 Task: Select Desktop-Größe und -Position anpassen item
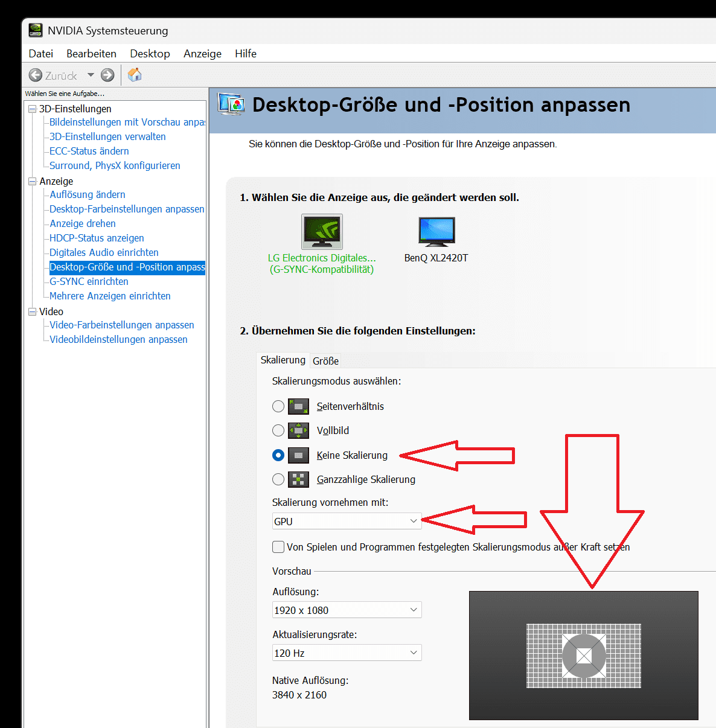point(127,267)
